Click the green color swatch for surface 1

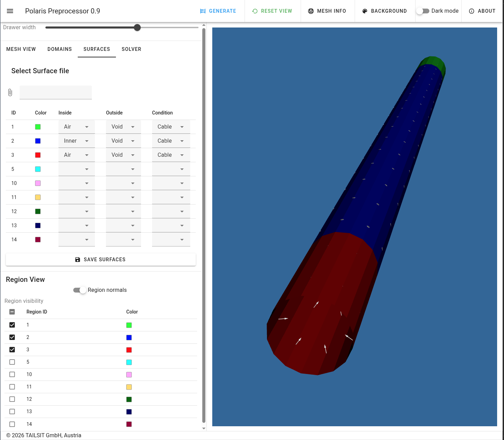click(38, 127)
